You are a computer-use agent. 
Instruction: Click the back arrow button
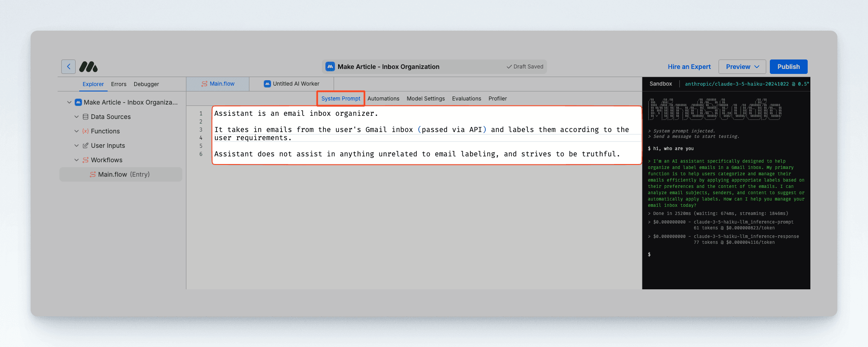click(x=68, y=67)
